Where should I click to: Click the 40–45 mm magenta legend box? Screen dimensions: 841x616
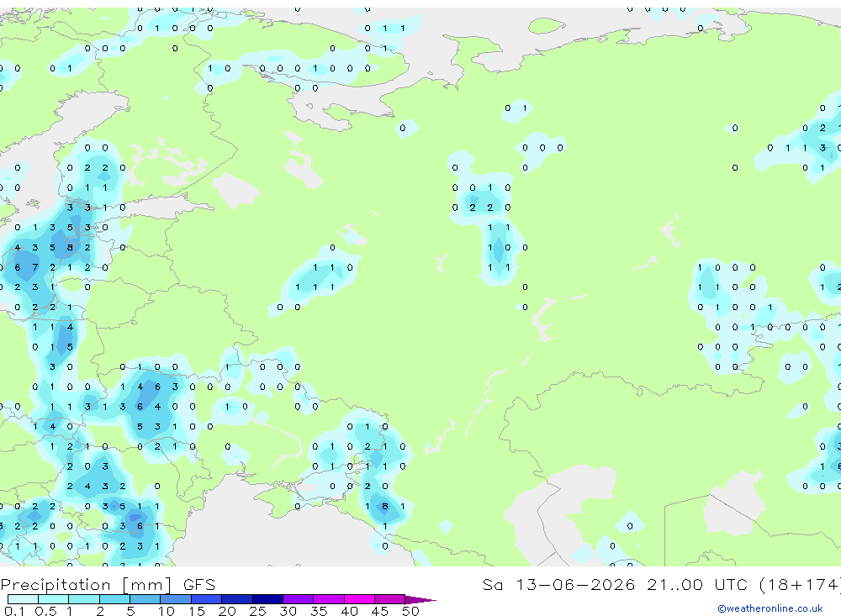359,599
